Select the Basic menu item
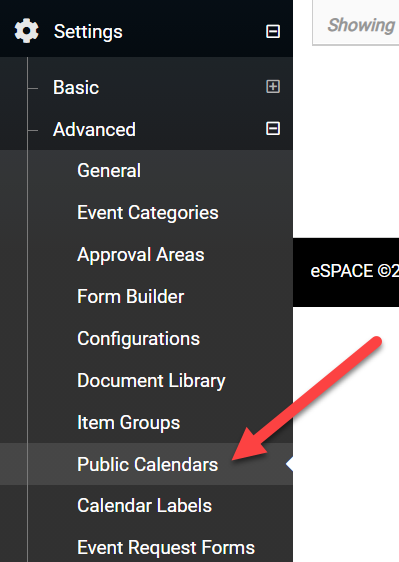The image size is (399, 562). click(x=76, y=87)
